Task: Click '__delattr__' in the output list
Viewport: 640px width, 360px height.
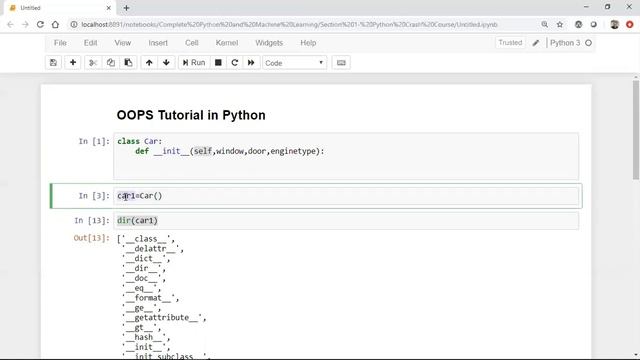Action: (x=153, y=249)
